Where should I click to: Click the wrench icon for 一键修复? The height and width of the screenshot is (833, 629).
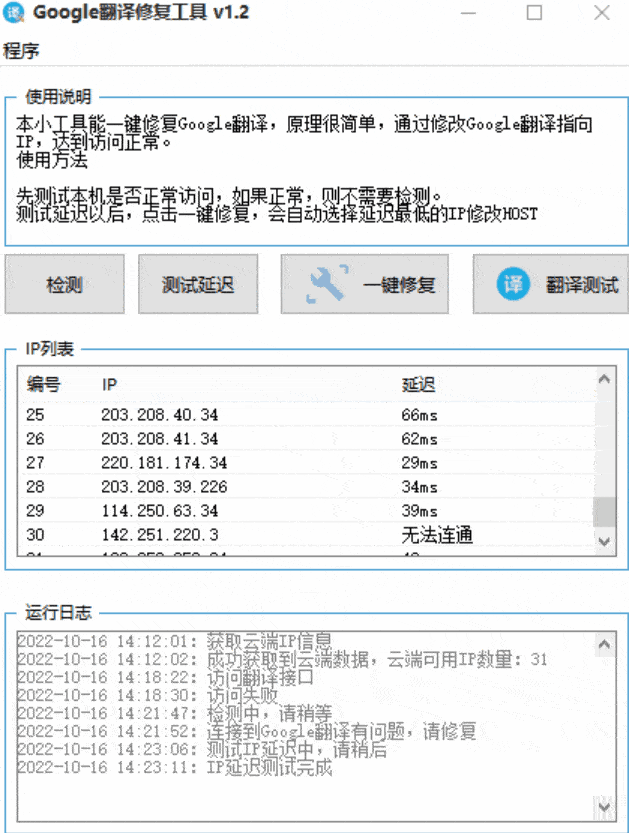(x=326, y=285)
